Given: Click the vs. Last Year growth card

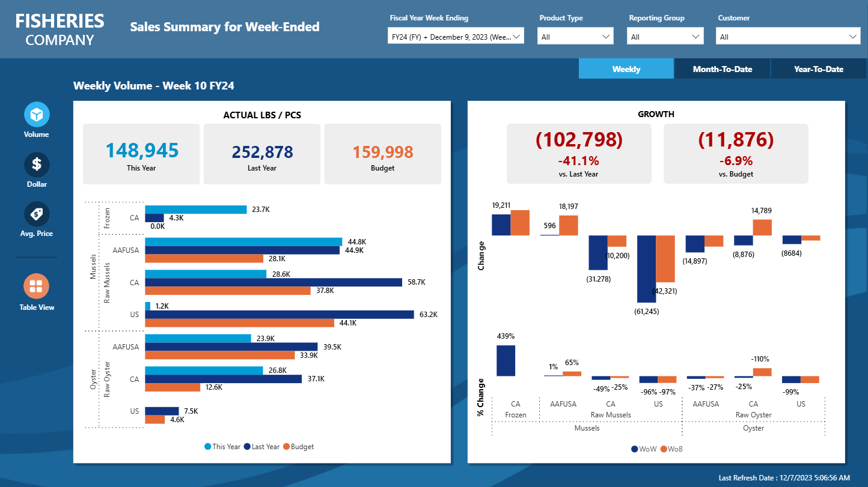Looking at the screenshot, I should pos(579,154).
